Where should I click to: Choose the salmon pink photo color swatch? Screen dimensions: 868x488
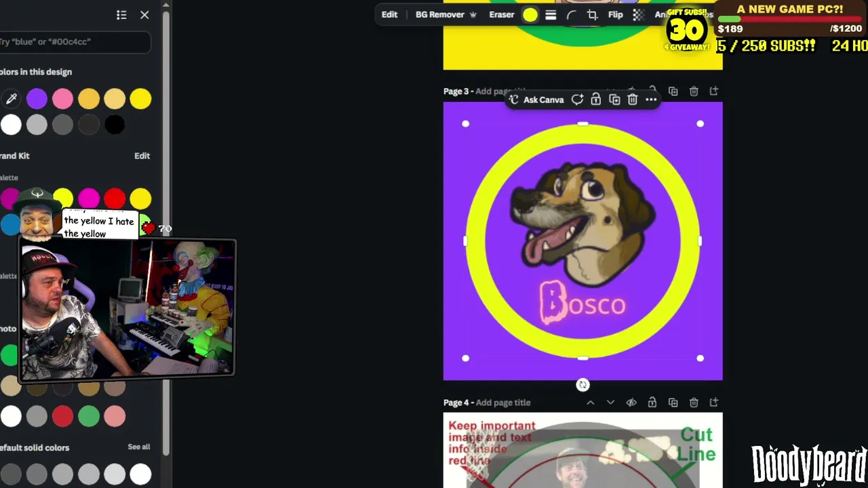pos(115,416)
